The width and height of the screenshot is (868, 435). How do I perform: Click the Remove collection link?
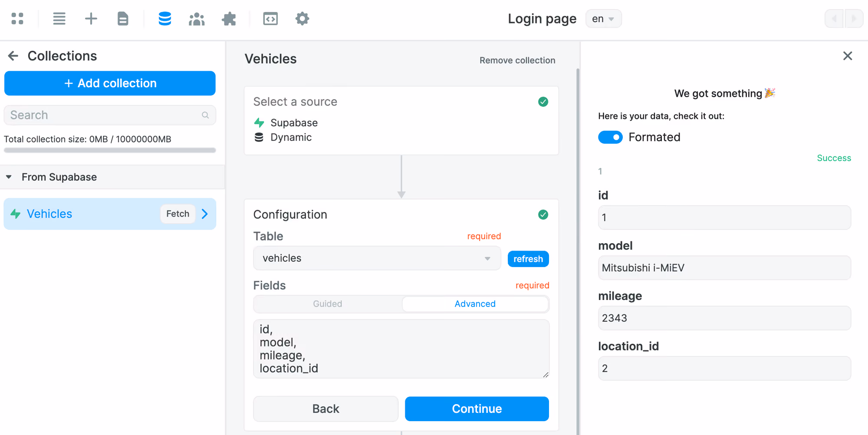[x=517, y=60]
